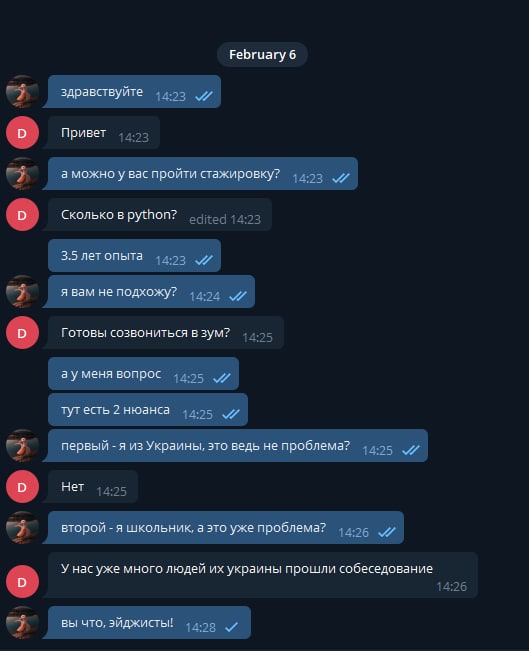Select the message «а у меня вопрос»
This screenshot has width=529, height=651.
[x=143, y=374]
